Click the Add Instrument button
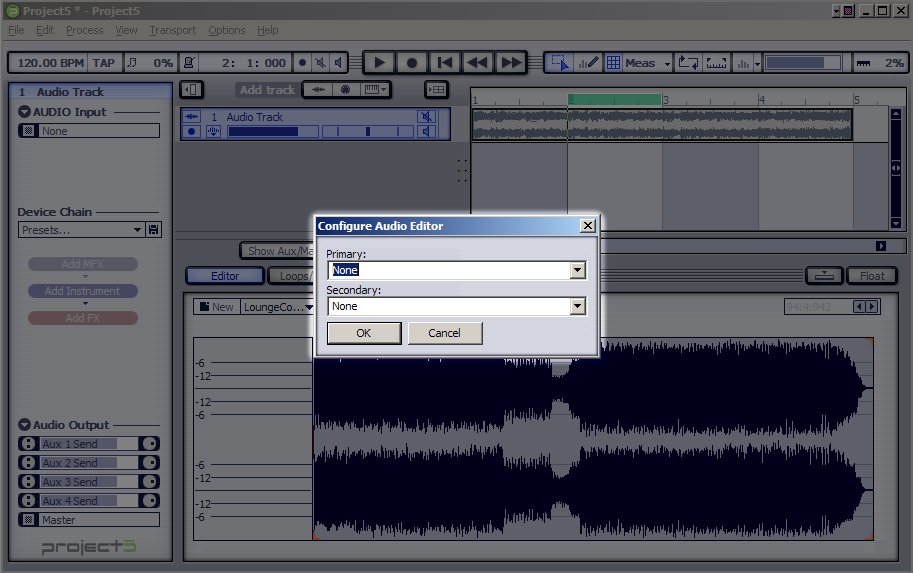 coord(83,291)
